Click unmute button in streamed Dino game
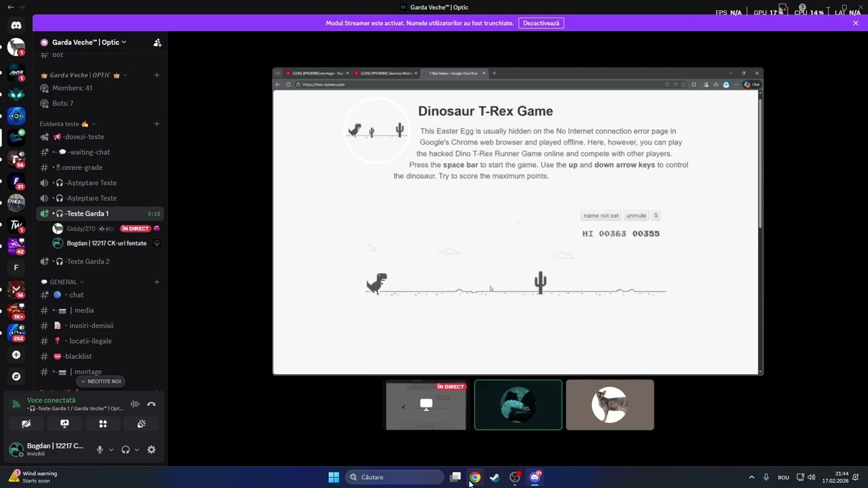 [x=636, y=216]
